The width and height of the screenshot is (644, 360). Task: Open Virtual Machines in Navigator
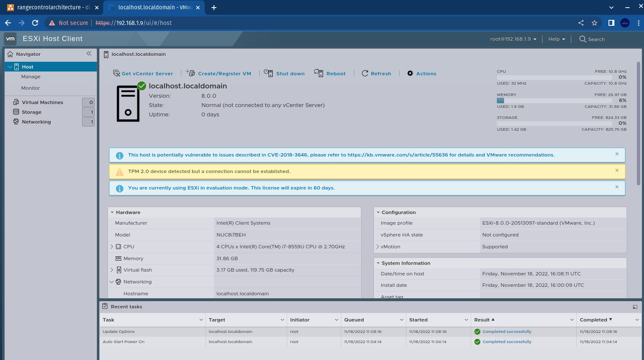42,102
